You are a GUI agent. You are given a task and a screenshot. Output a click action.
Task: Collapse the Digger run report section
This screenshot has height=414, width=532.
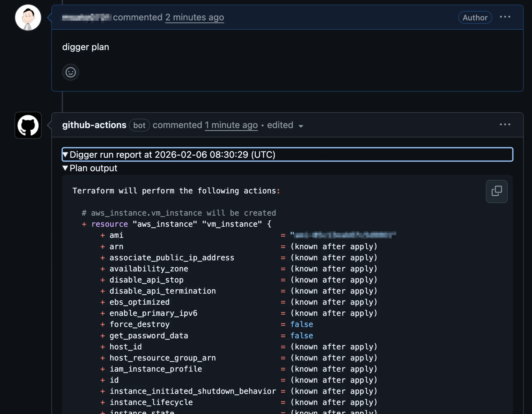coord(65,155)
